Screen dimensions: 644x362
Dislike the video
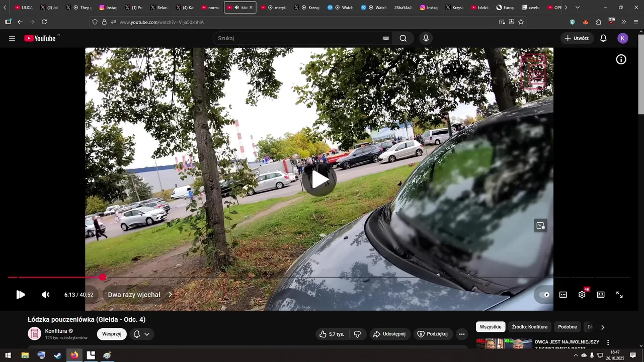[357, 334]
